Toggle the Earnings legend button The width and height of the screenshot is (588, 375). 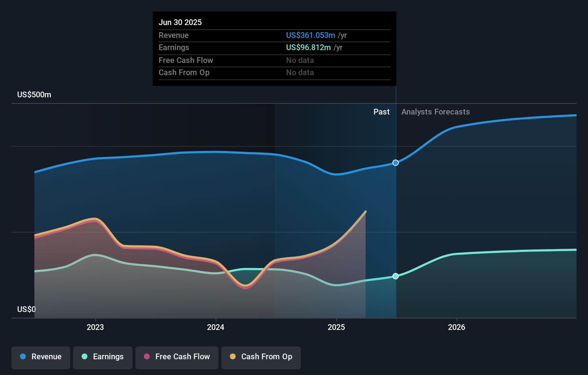(103, 357)
